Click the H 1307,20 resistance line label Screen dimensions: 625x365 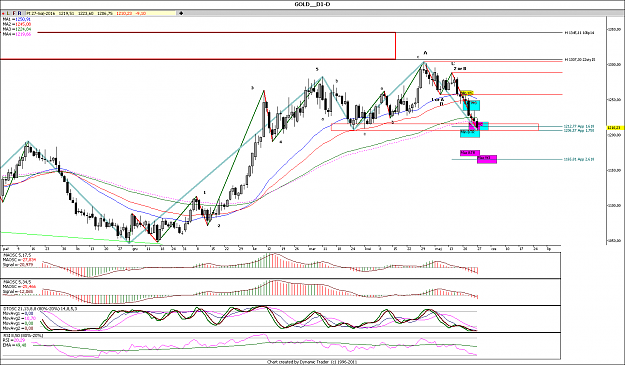[x=580, y=60]
